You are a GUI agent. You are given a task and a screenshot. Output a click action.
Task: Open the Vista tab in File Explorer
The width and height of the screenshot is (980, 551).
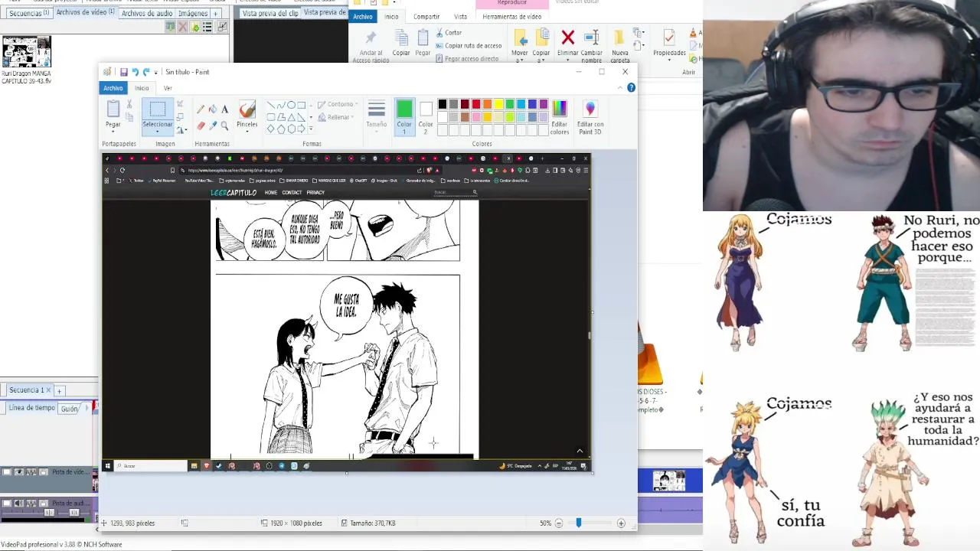click(x=460, y=17)
